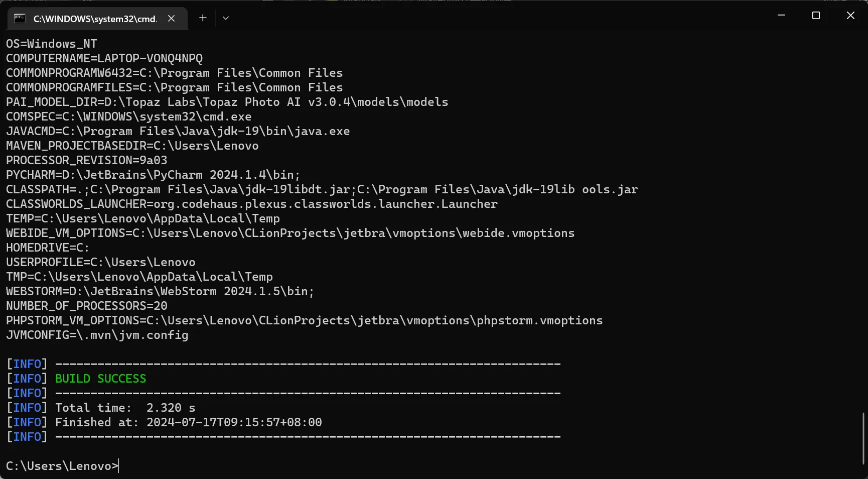Minimize the terminal window

click(781, 16)
